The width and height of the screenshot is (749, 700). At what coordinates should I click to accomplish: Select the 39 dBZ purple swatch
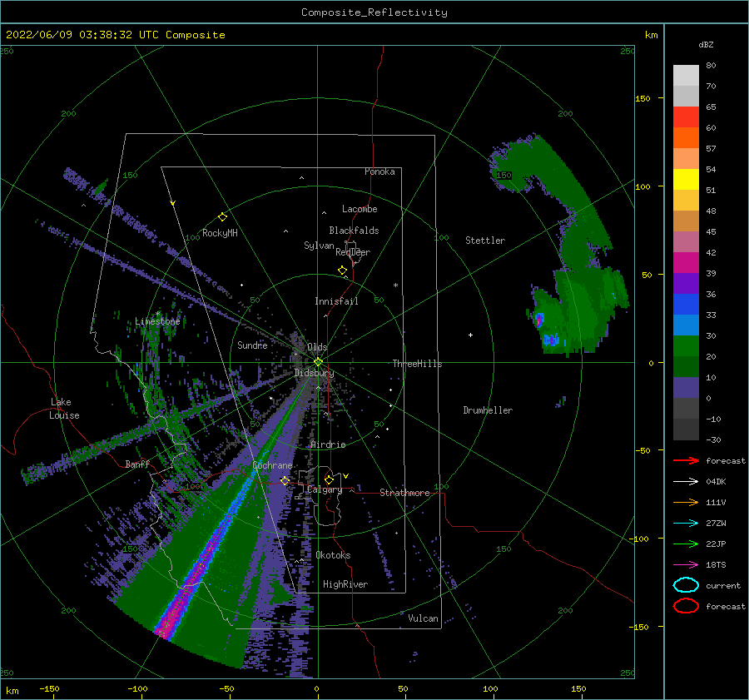[x=686, y=283]
